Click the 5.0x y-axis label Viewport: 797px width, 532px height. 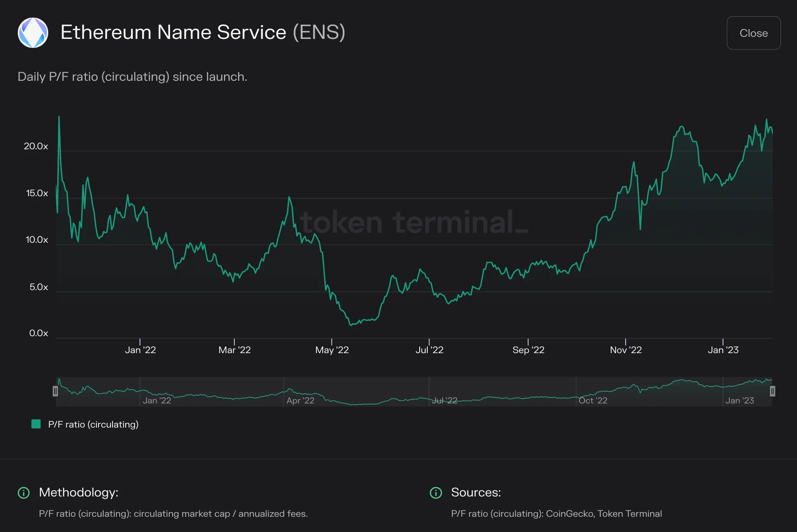point(38,287)
